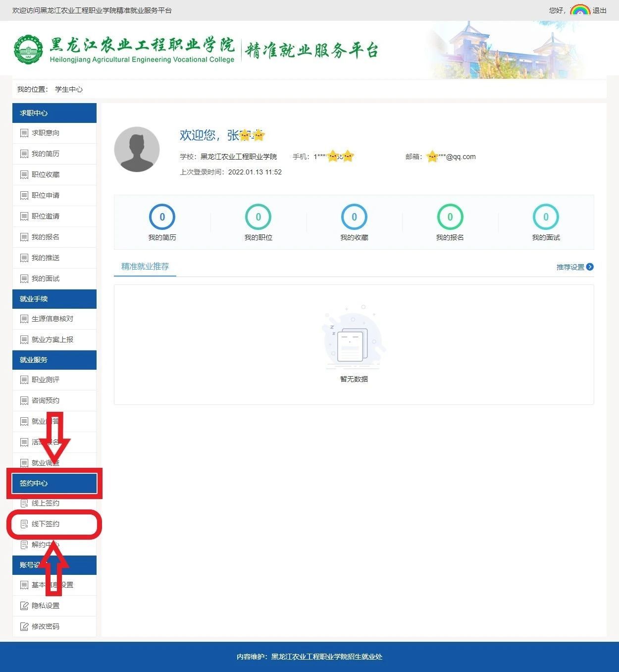
Task: Open 求职意向 in the sidebar
Action: point(45,133)
